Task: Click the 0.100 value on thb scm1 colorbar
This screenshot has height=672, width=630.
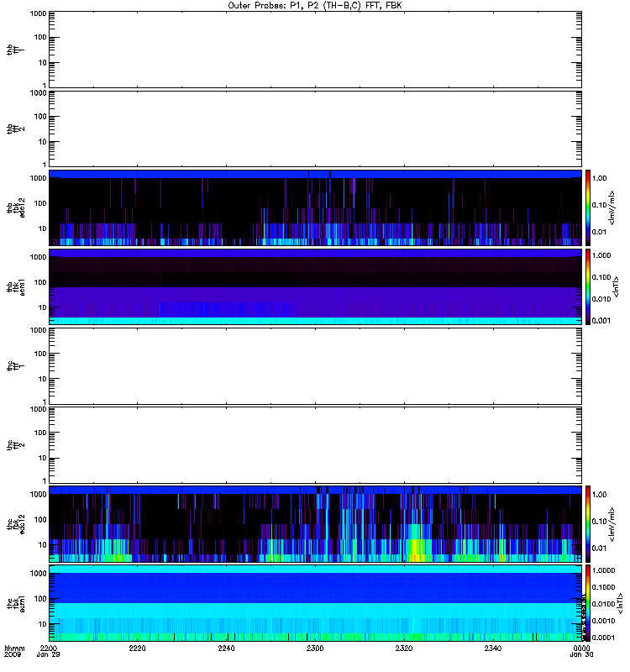Action: tap(601, 277)
